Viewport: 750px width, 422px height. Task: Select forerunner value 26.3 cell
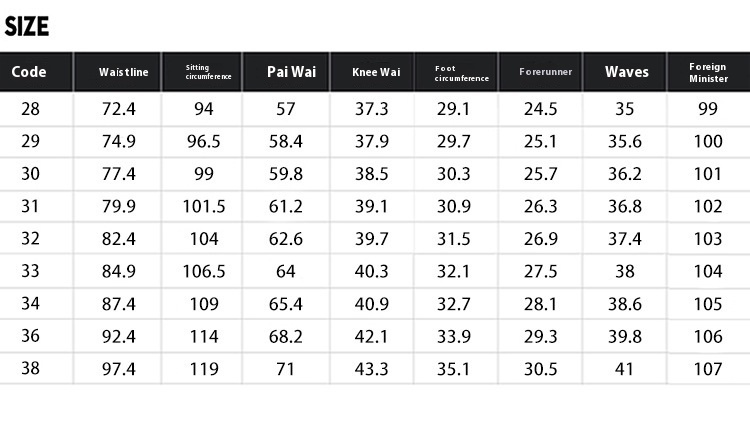(x=540, y=206)
